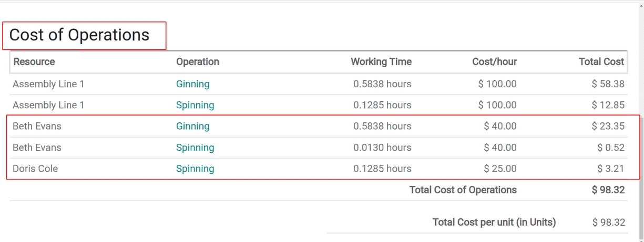Click Beth Evans' Ginning operation link
This screenshot has height=242, width=644.
coord(192,126)
